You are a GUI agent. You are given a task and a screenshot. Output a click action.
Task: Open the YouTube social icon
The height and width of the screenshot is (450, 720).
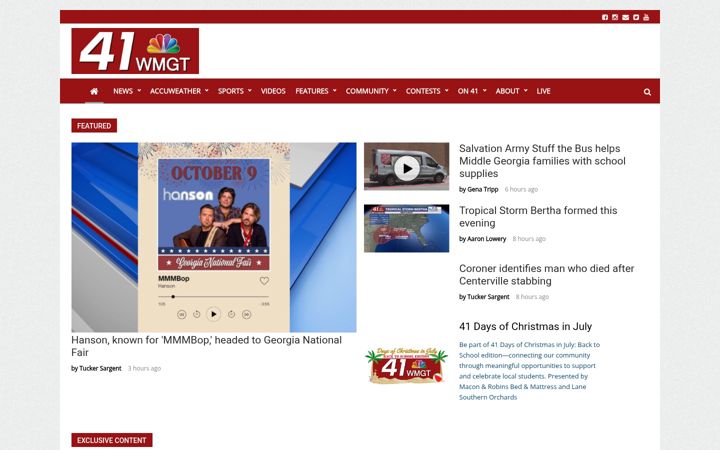click(x=646, y=17)
